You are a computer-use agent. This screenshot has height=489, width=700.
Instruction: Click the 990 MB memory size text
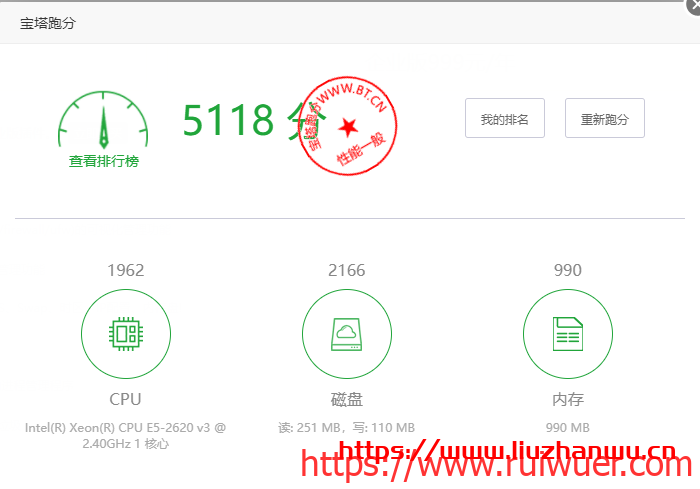(567, 427)
